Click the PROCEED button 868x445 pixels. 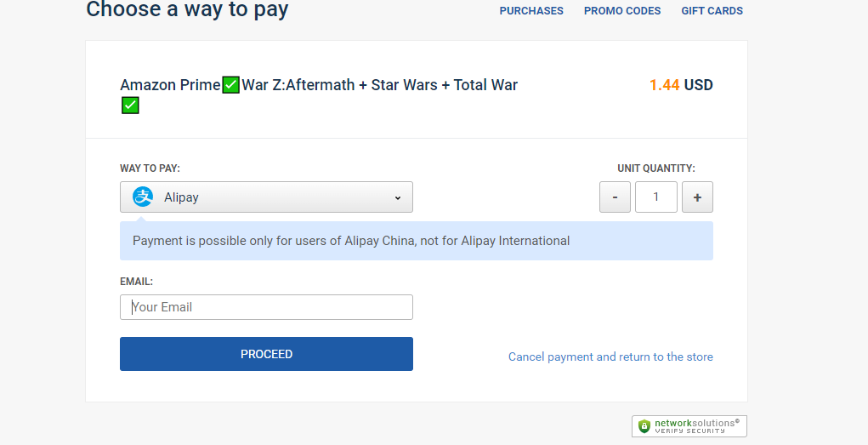(266, 354)
